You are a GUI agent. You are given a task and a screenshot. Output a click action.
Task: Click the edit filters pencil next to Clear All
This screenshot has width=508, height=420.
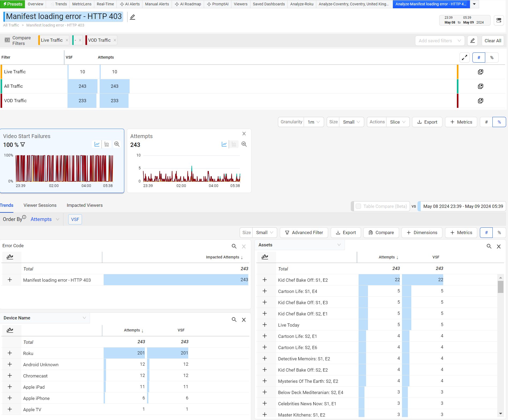pos(472,41)
